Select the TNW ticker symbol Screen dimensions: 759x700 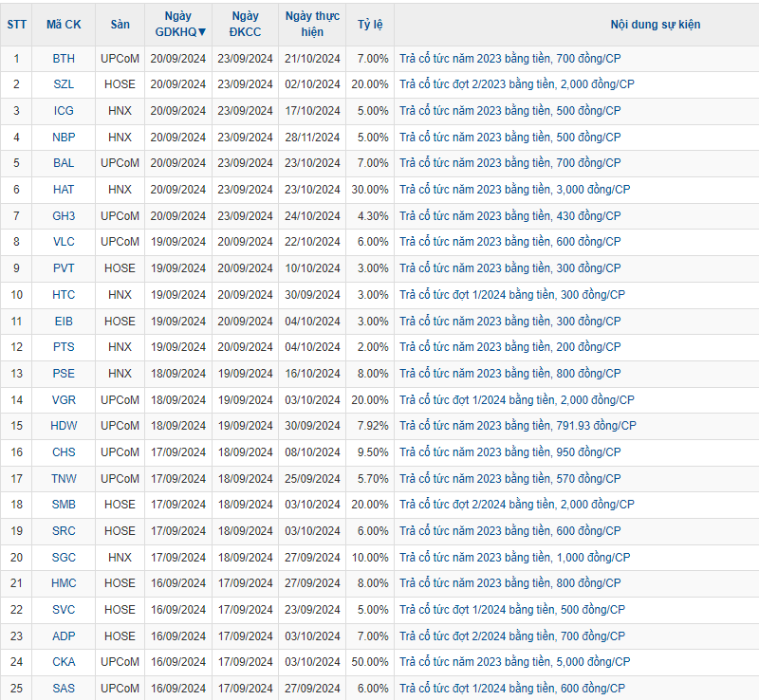pos(64,479)
